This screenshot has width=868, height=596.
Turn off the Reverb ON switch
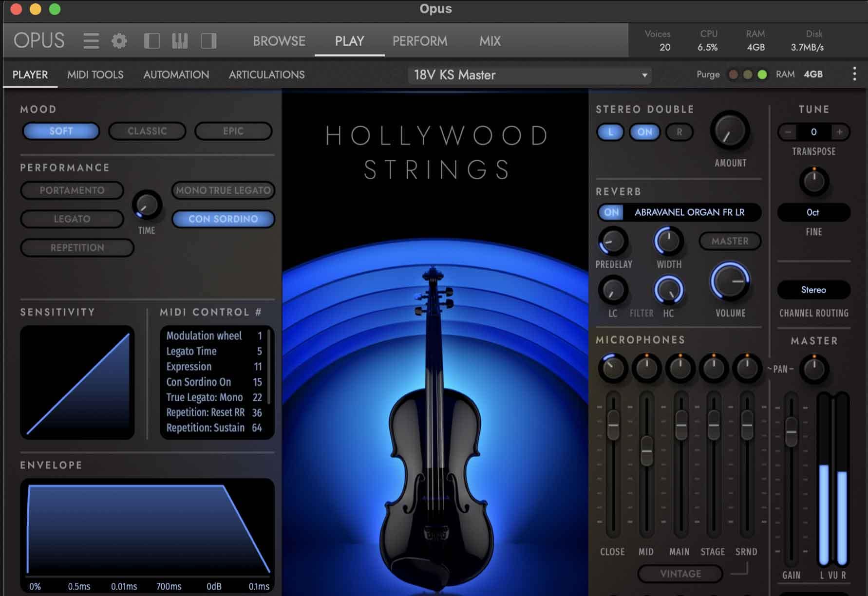click(611, 212)
